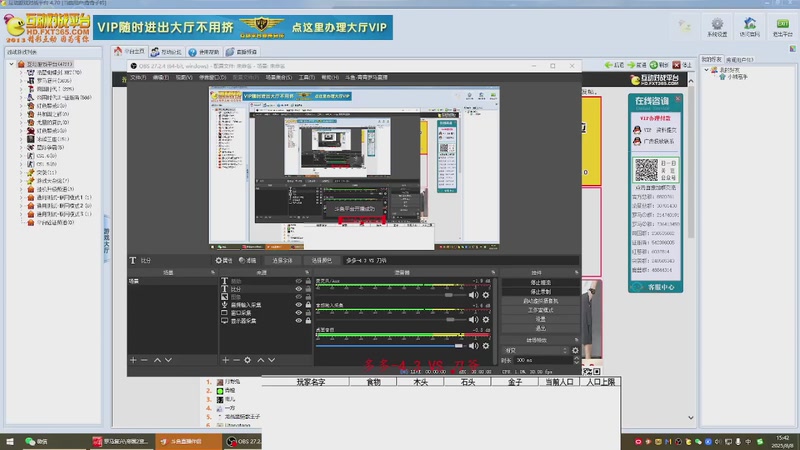Switch to 平台主页 tab
This screenshot has height=450, width=800.
(x=130, y=52)
